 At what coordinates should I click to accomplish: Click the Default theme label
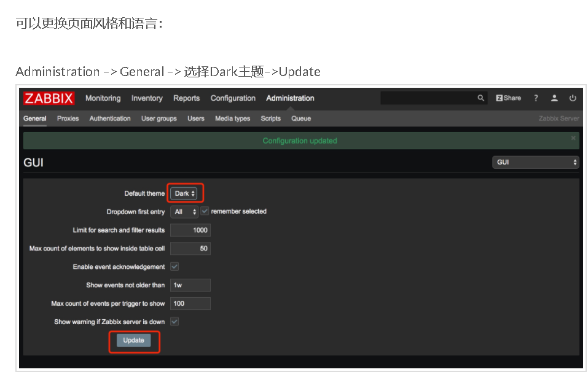(144, 193)
